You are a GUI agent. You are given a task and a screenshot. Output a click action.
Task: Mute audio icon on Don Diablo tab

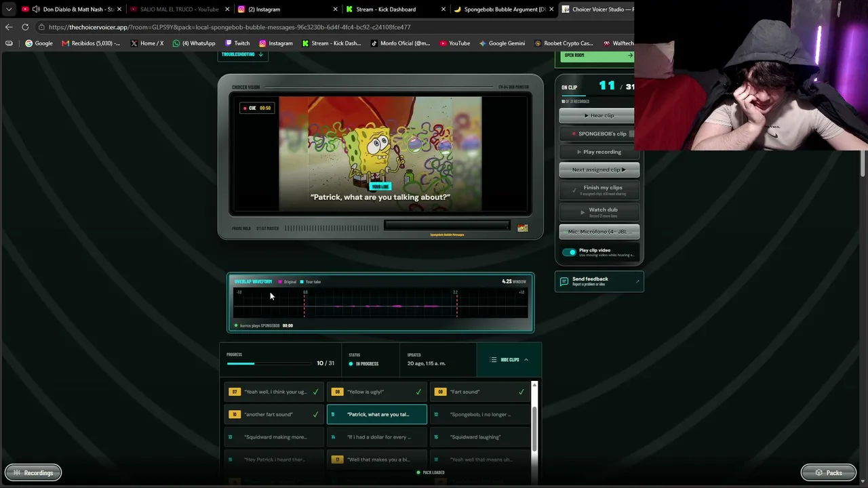pyautogui.click(x=35, y=9)
